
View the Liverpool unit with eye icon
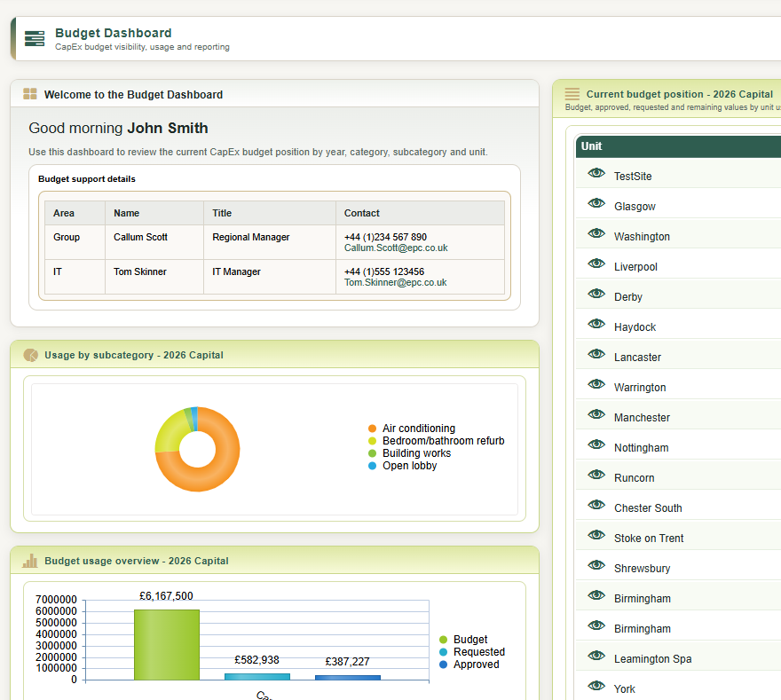tap(596, 263)
